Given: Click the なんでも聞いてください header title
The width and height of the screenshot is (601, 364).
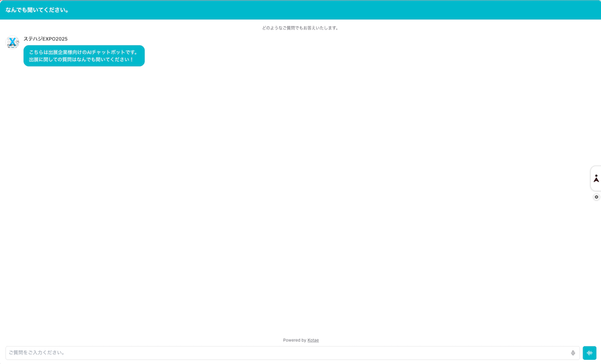Looking at the screenshot, I should click(37, 10).
